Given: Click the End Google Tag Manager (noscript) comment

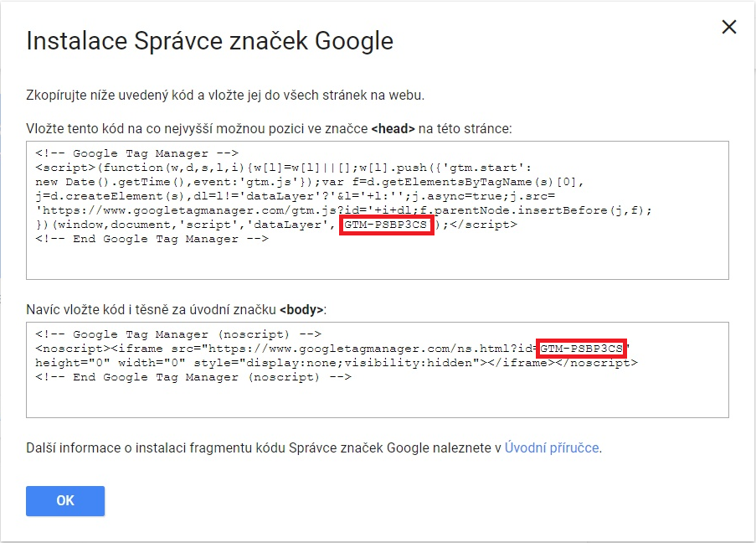Looking at the screenshot, I should [x=193, y=377].
